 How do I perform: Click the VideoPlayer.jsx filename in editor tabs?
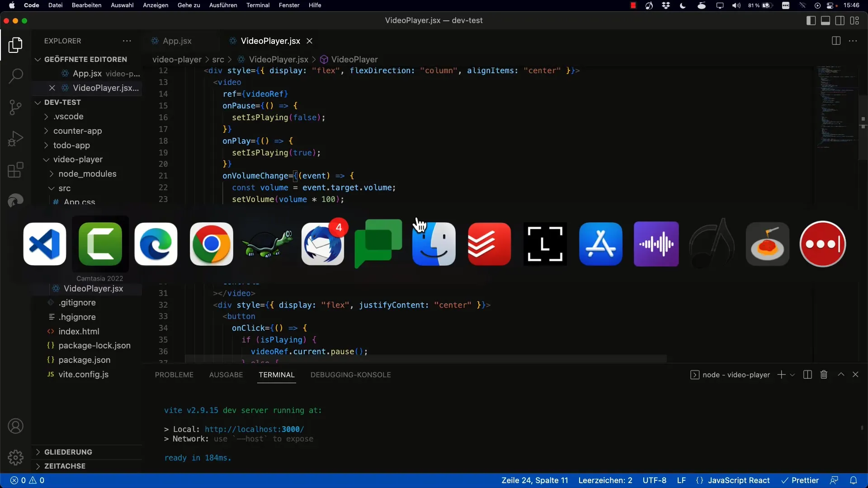point(271,41)
